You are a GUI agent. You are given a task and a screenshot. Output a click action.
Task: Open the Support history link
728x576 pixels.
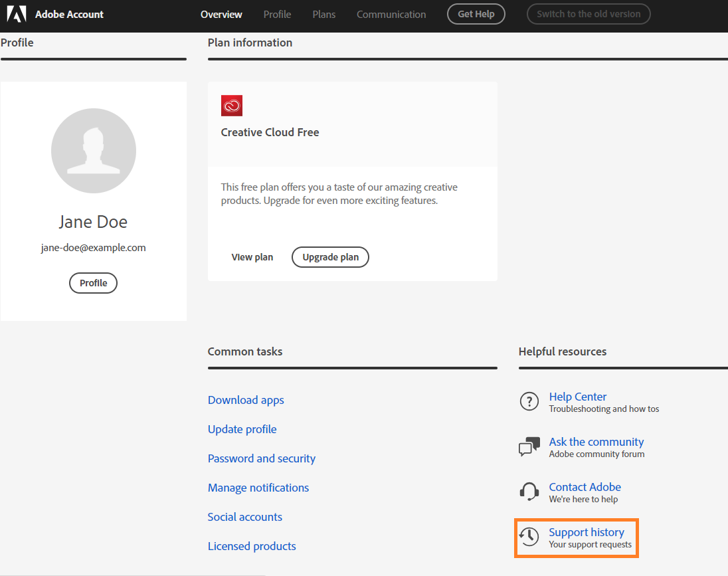point(587,532)
